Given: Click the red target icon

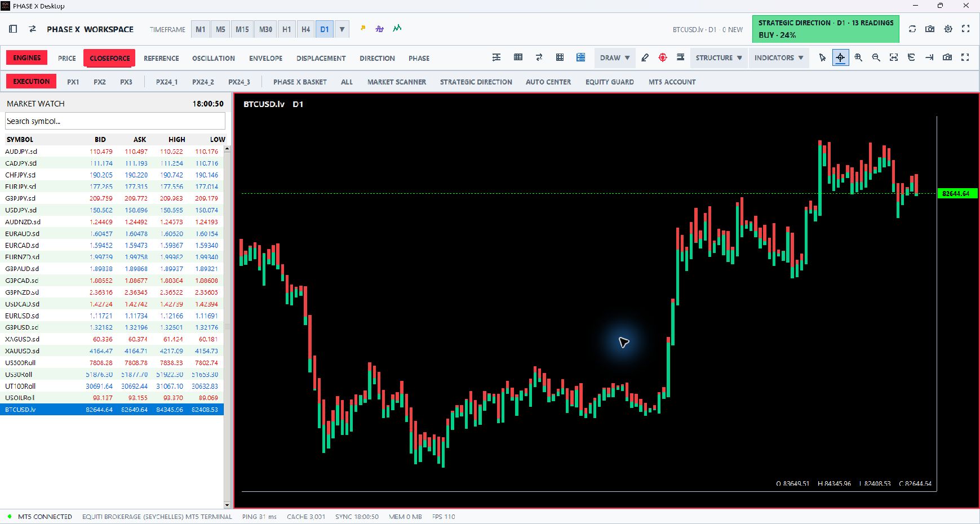Looking at the screenshot, I should [663, 57].
